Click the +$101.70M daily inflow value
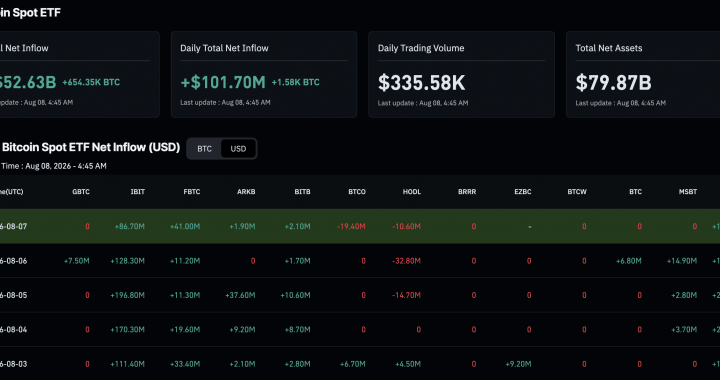 pyautogui.click(x=223, y=83)
